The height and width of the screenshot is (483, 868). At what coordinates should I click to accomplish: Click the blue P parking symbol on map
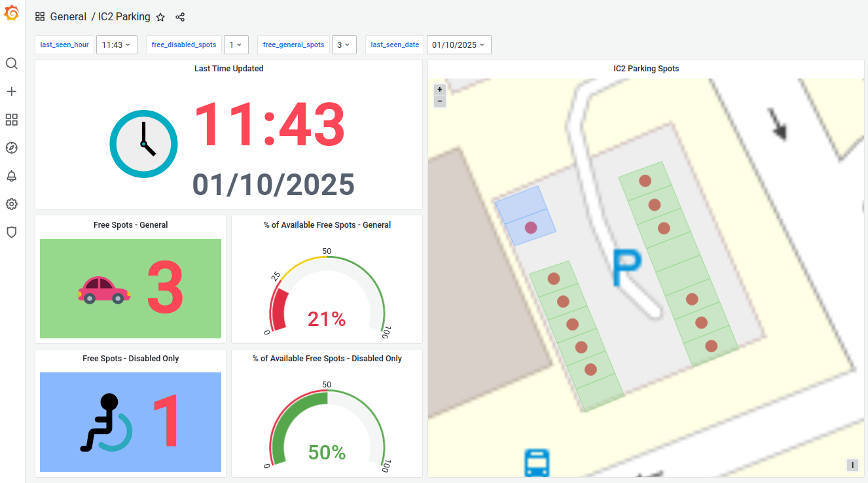pyautogui.click(x=627, y=267)
